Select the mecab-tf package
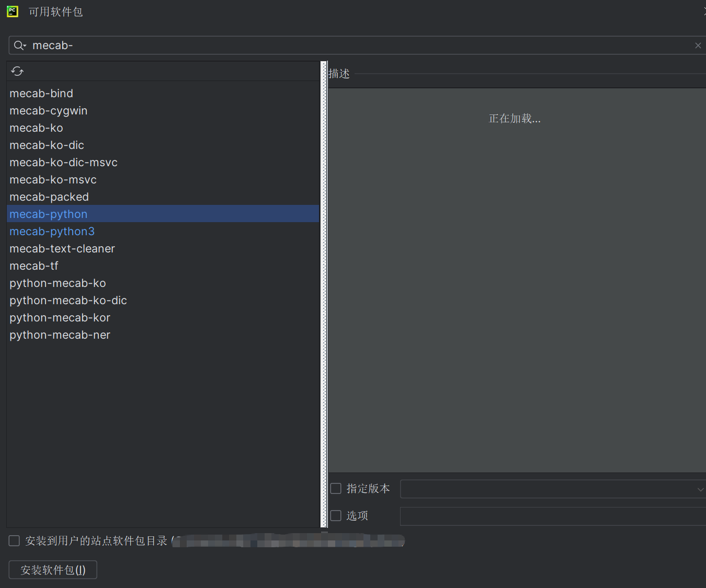 coord(34,266)
